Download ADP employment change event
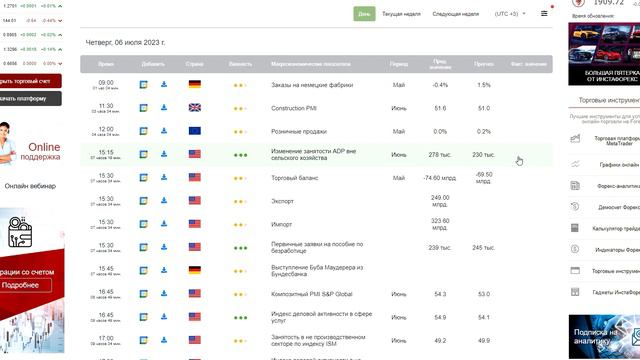The image size is (640, 360). 164,154
